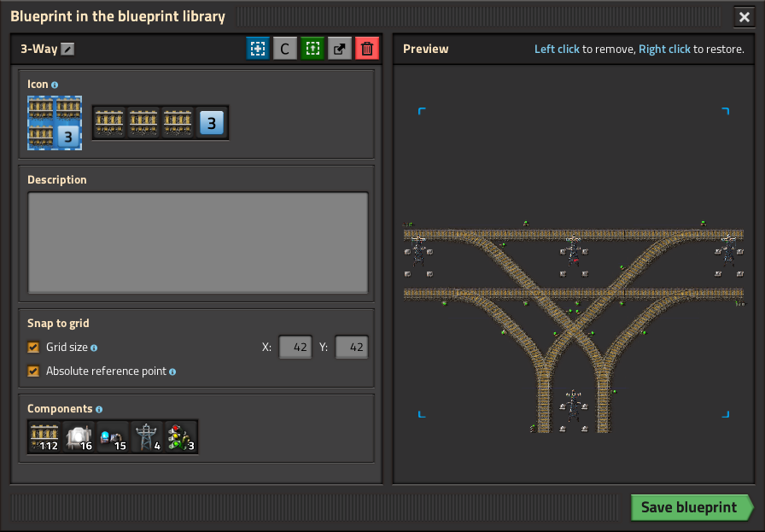Click inside the Description text box
This screenshot has width=765, height=532.
[197, 243]
